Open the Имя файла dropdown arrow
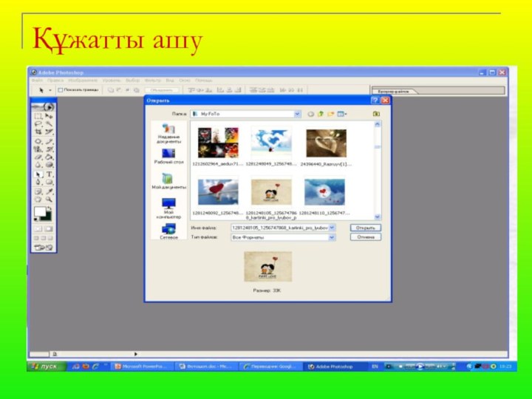Viewport: 532px width, 399px height. [332, 228]
